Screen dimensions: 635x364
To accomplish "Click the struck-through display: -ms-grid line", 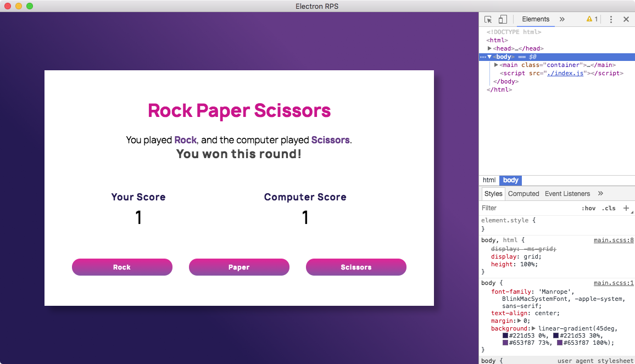I will 523,249.
